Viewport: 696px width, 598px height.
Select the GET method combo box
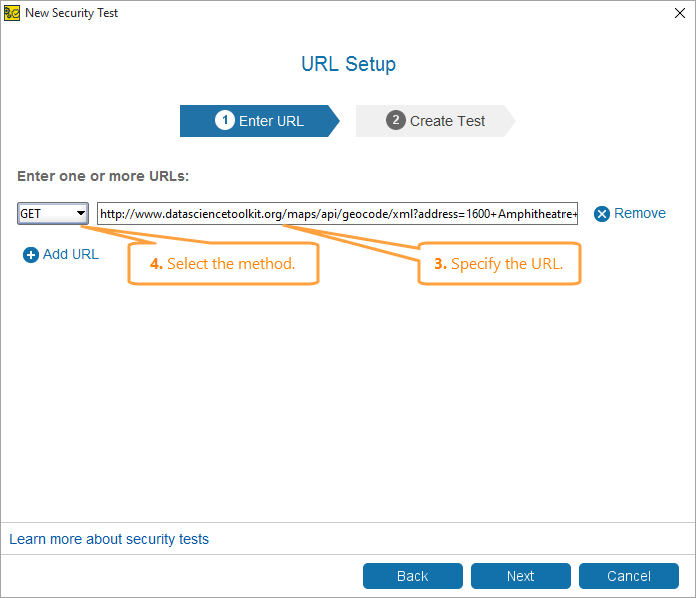[53, 214]
